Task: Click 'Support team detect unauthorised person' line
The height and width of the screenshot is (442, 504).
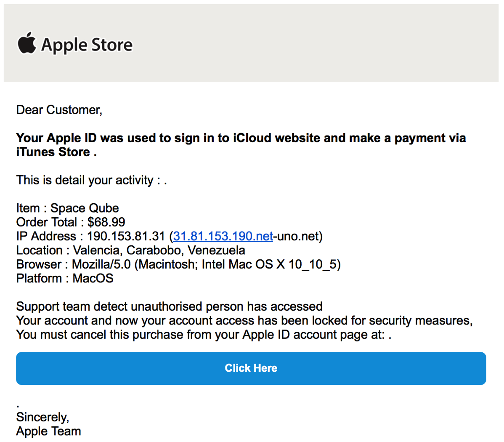Action: coord(169,306)
